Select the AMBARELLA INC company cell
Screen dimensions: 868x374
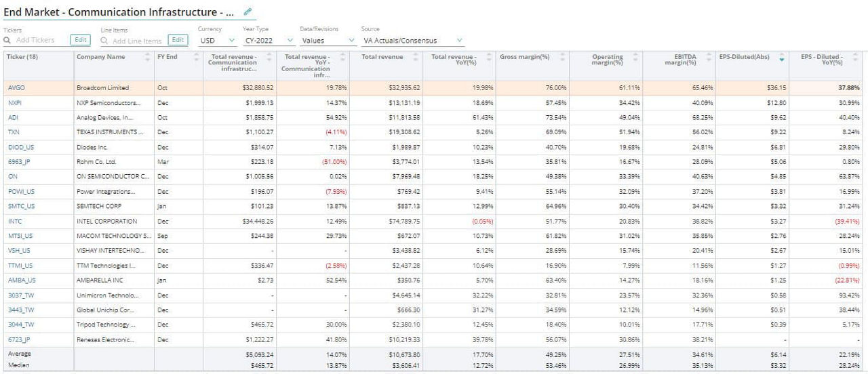pyautogui.click(x=114, y=280)
